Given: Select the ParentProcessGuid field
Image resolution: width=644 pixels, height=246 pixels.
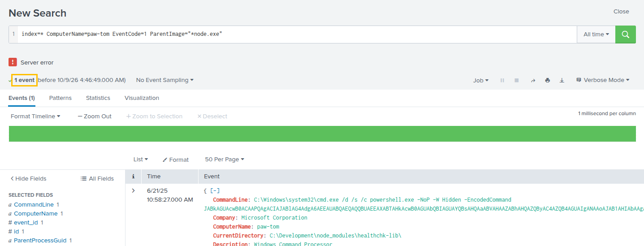Looking at the screenshot, I should click(x=41, y=240).
